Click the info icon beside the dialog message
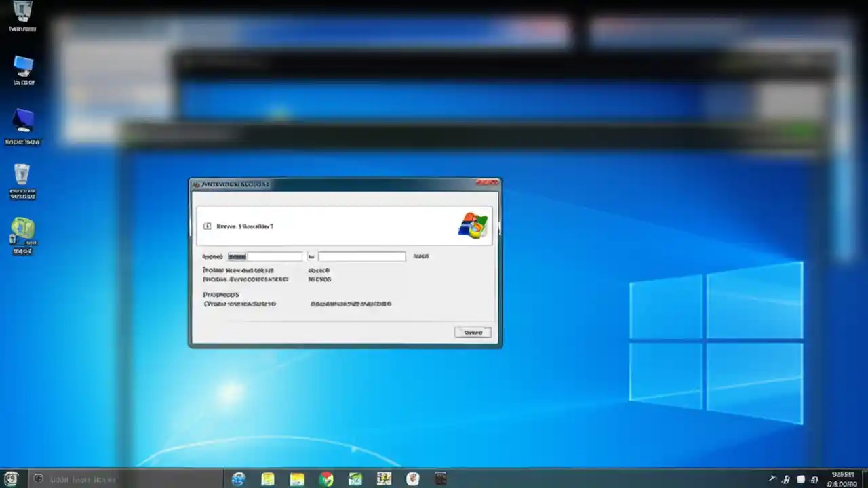This screenshot has width=868, height=488. (207, 226)
